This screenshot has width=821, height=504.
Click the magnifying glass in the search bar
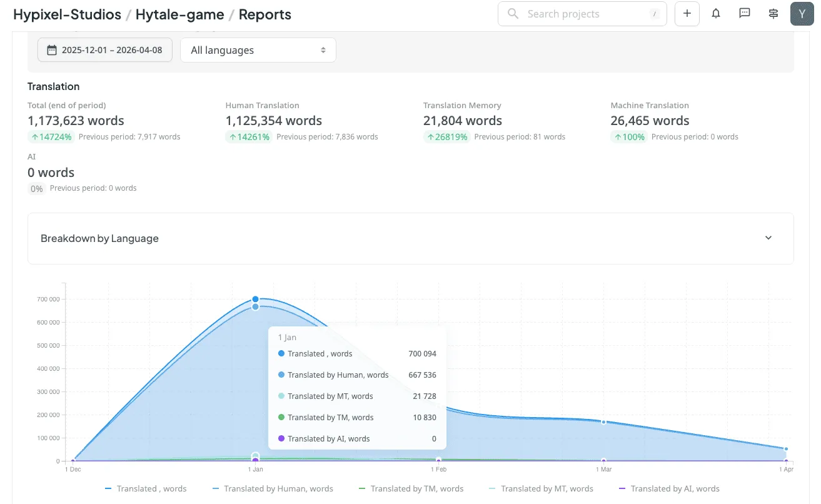coord(512,13)
